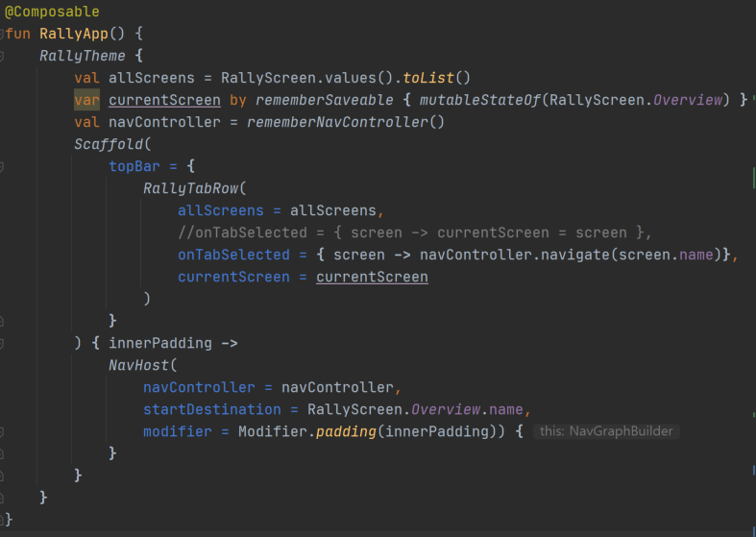Click the commented-out //onTabSelected line
Viewport: 756px width, 537px height.
(415, 232)
